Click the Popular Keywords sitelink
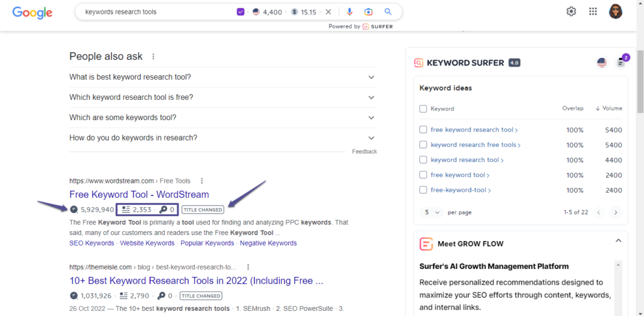 pyautogui.click(x=208, y=243)
